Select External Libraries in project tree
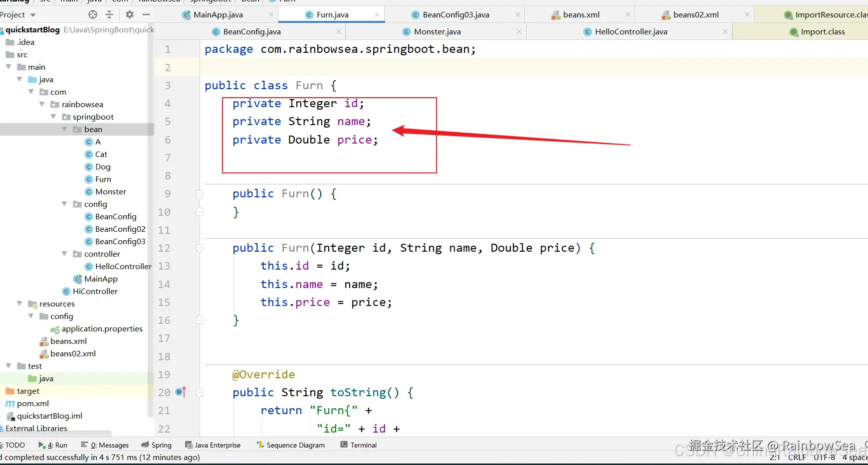 [36, 429]
